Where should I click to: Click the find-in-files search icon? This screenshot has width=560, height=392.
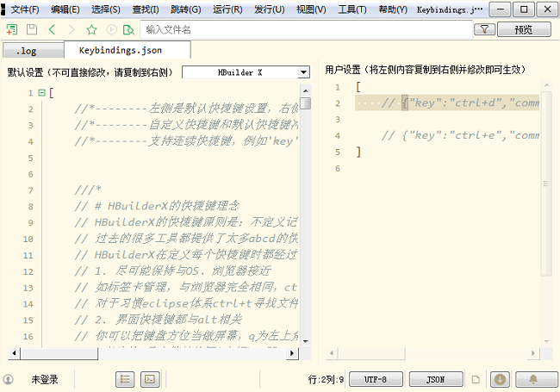128,29
